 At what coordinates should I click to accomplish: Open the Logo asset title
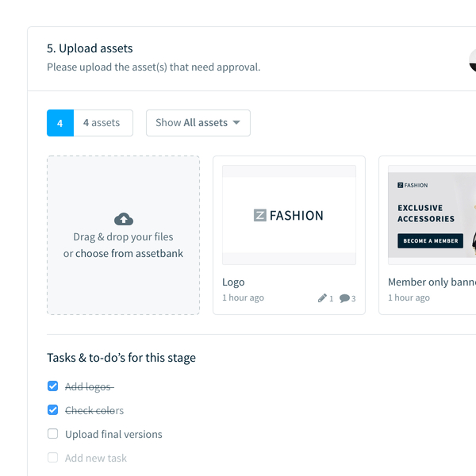233,282
